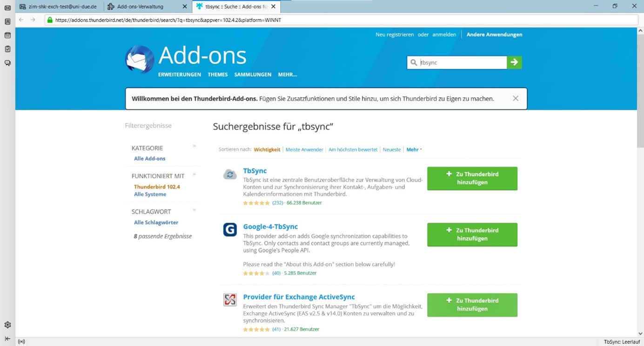Switch to the Add-ons-Verwaltung tab
The width and height of the screenshot is (644, 346).
coord(140,7)
